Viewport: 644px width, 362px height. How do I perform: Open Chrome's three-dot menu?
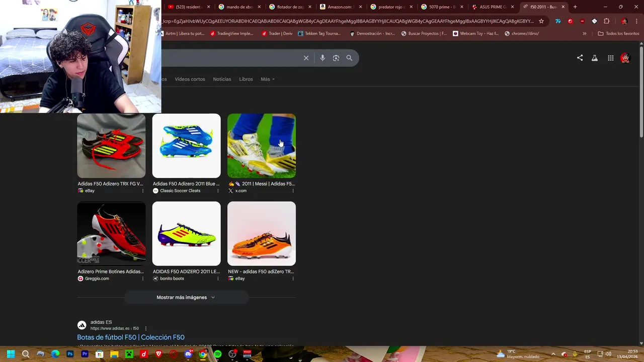click(x=636, y=21)
